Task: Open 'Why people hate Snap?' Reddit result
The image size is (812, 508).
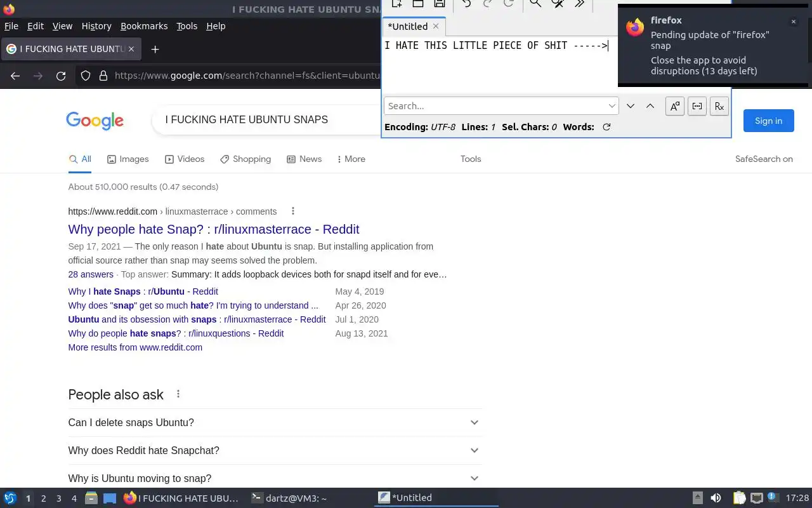Action: 214,229
